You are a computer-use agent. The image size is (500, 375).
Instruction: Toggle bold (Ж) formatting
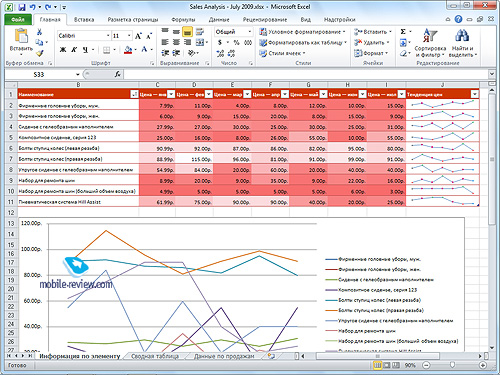point(63,50)
